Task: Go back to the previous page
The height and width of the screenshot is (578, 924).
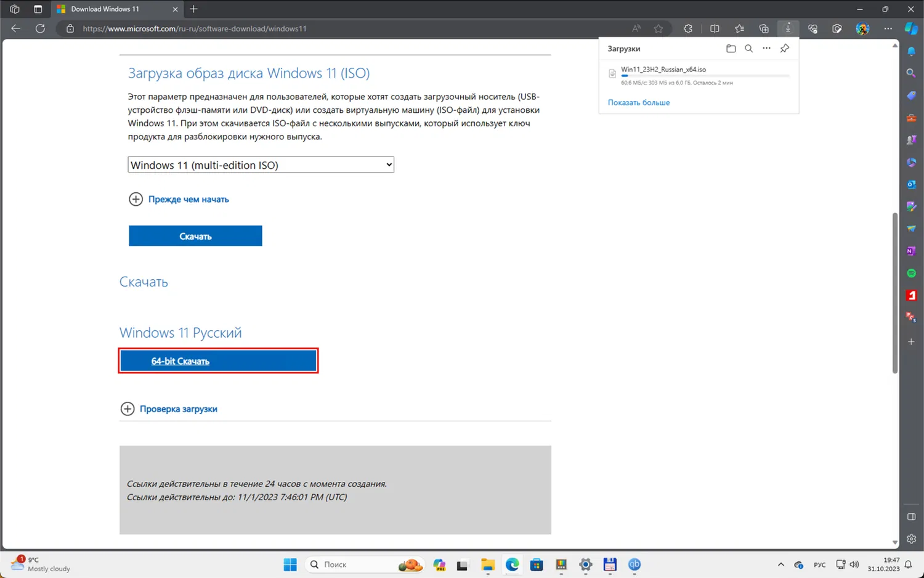Action: point(16,28)
